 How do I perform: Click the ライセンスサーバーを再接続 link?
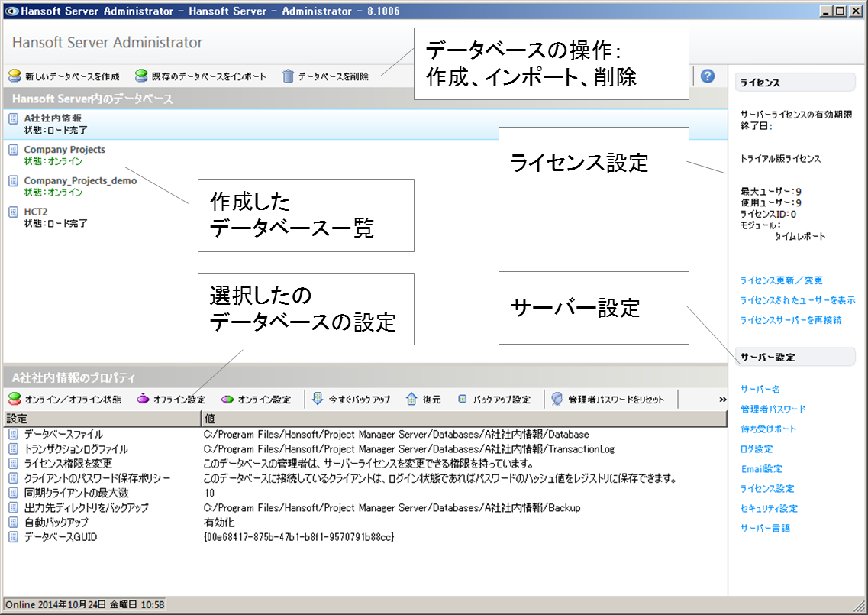(x=791, y=320)
